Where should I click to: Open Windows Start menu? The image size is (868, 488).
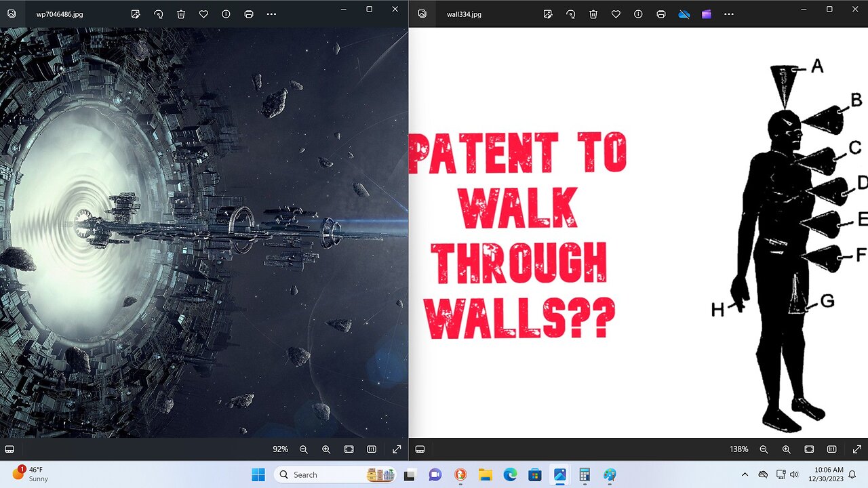[x=258, y=474]
